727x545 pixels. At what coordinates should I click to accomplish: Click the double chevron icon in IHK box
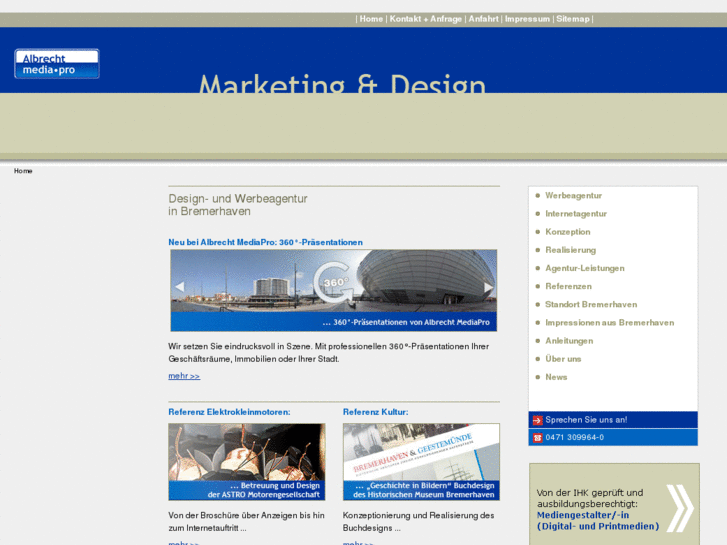click(680, 508)
